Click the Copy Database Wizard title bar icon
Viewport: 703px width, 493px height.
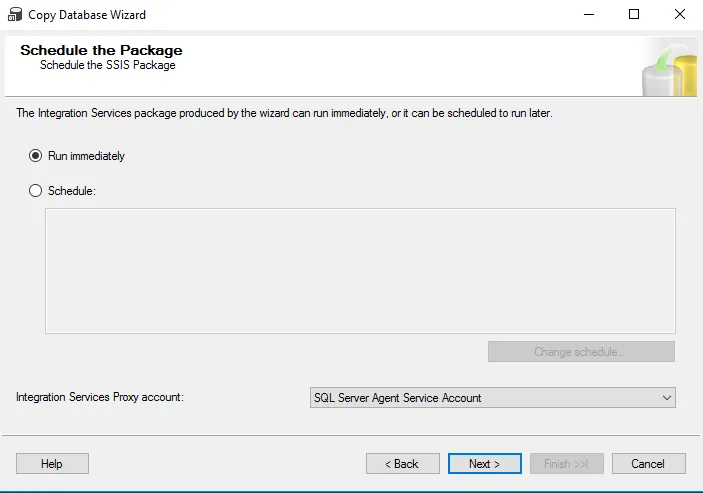pos(14,15)
